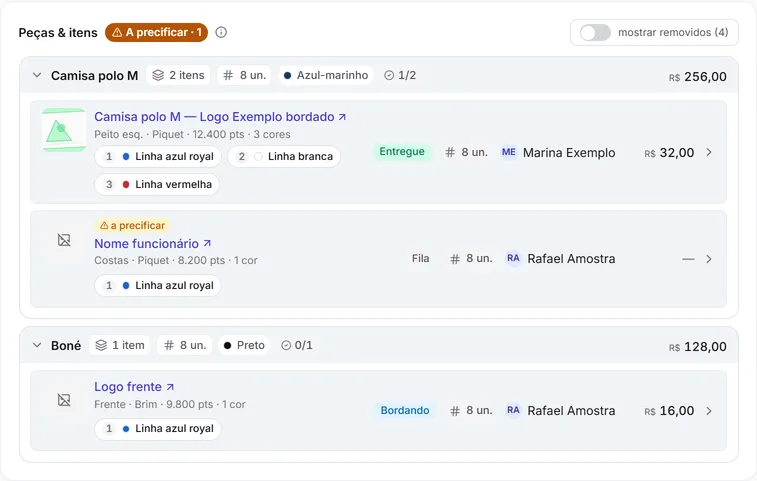The image size is (757, 481).
Task: Open details chevron on Nome funcionário row
Action: coord(709,259)
